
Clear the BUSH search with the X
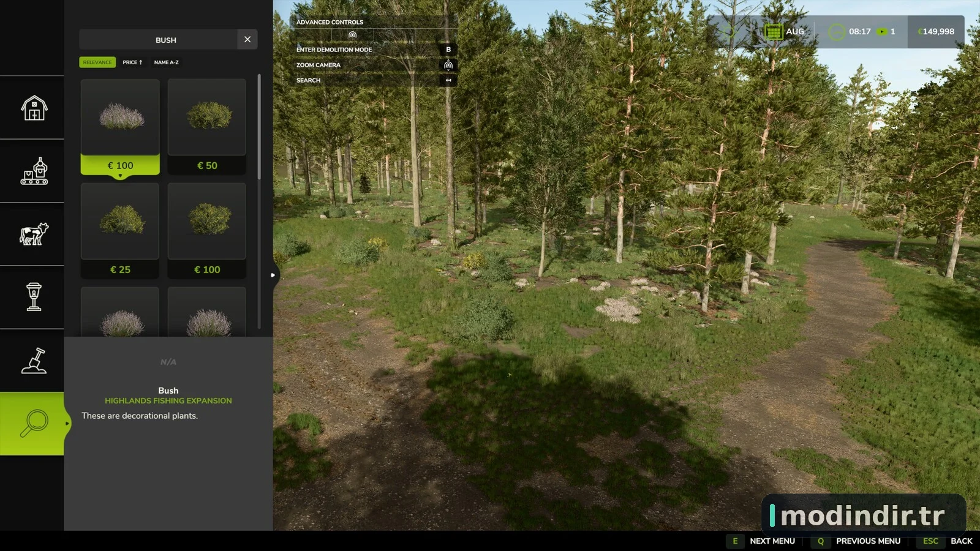[247, 39]
